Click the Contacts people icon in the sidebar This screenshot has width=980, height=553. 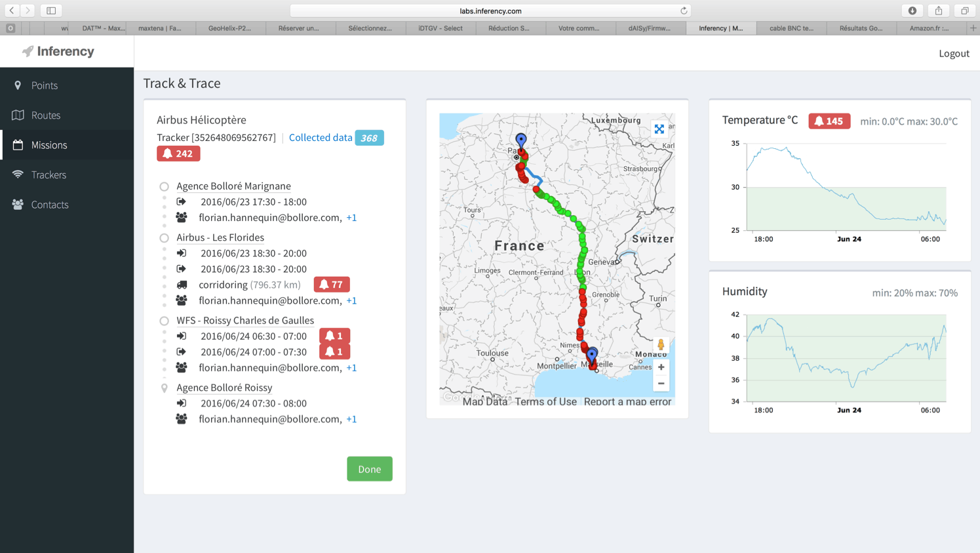click(x=18, y=205)
